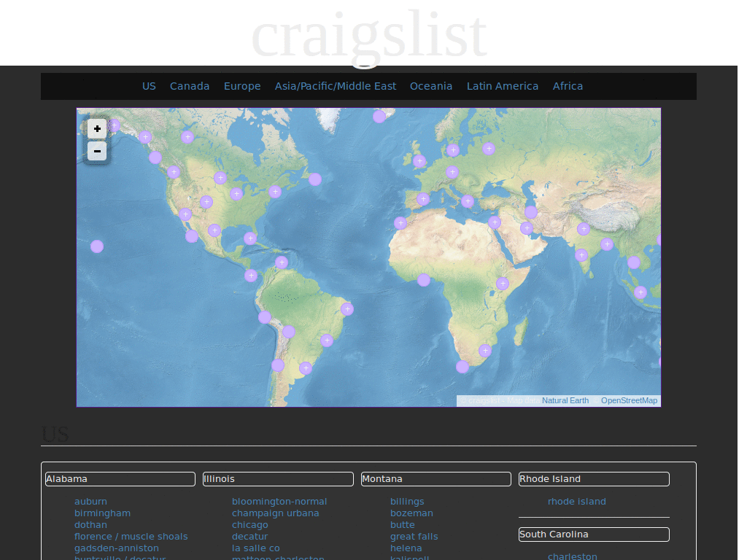Select the Latin America tab
This screenshot has height=560, width=747.
tap(503, 86)
